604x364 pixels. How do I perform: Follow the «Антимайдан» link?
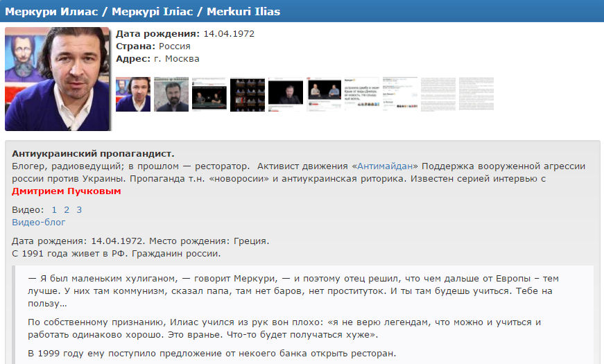[x=386, y=166]
